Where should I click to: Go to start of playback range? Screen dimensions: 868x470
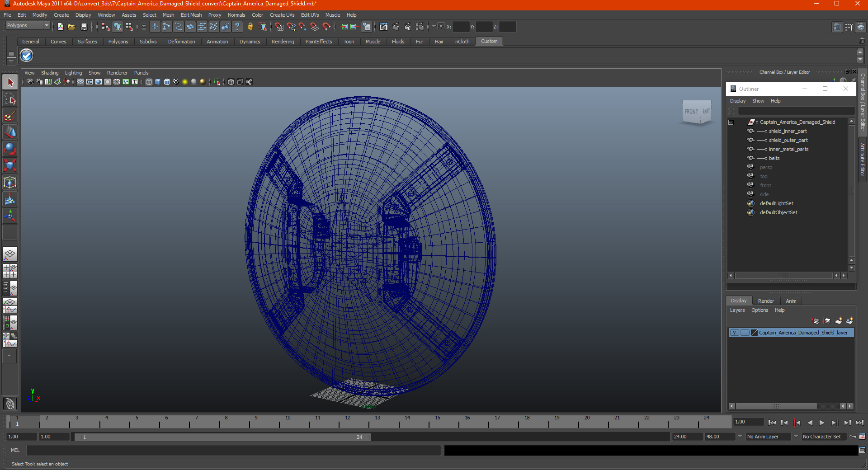(772, 423)
